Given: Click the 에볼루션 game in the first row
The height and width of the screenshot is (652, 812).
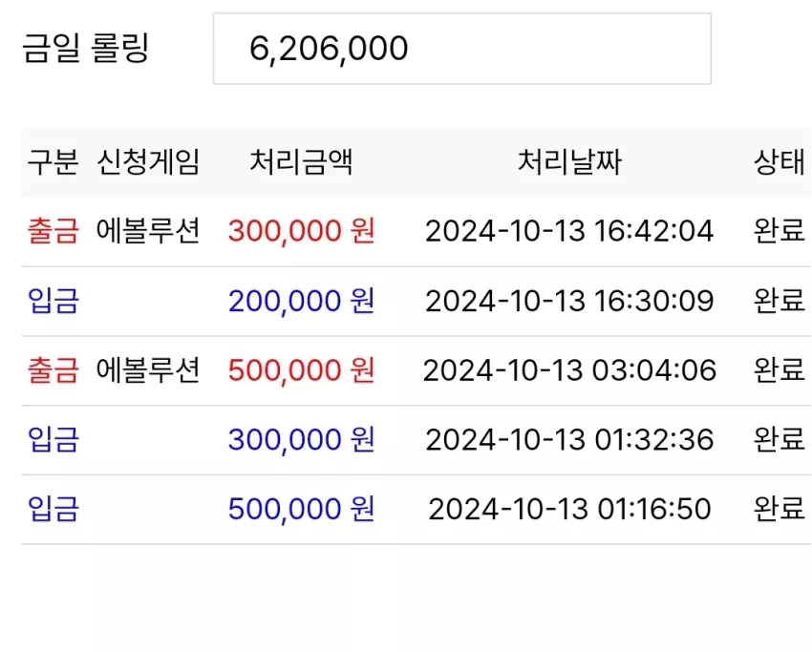Looking at the screenshot, I should point(148,231).
